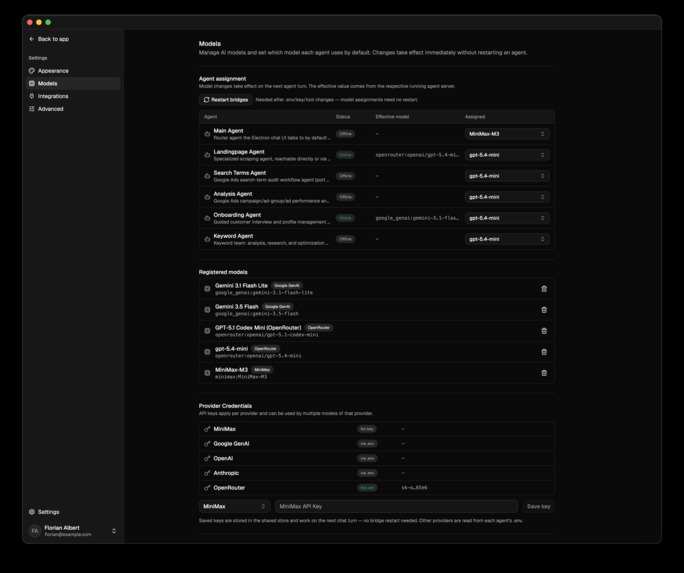Click the MiniMax-M3 model chip icon
The width and height of the screenshot is (684, 573).
point(207,373)
